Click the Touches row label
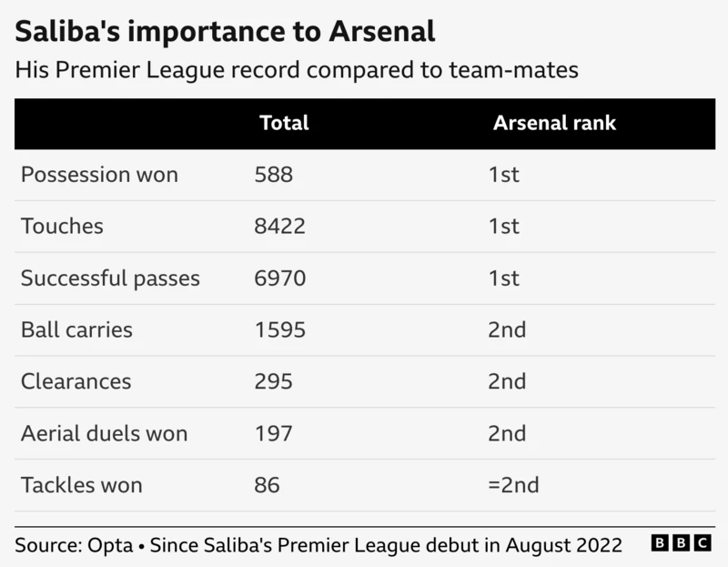This screenshot has height=567, width=728. (x=62, y=226)
